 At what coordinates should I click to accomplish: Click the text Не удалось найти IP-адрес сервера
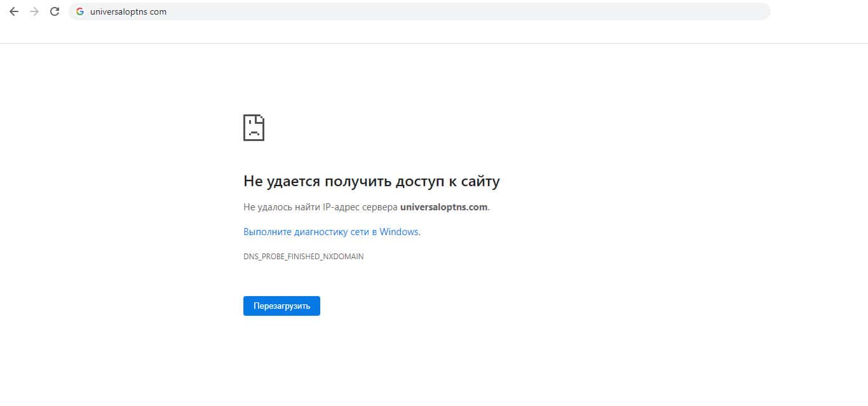(320, 207)
